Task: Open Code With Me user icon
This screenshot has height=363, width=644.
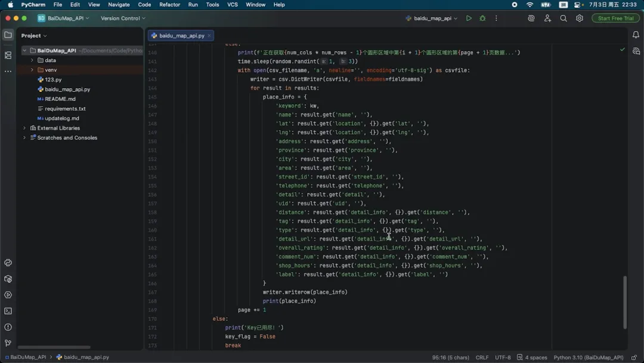Action: click(x=547, y=18)
